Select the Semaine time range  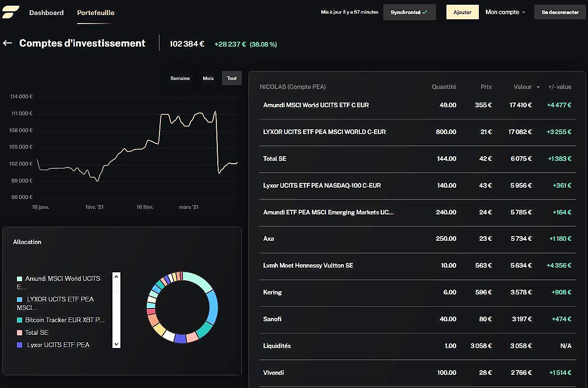(180, 78)
